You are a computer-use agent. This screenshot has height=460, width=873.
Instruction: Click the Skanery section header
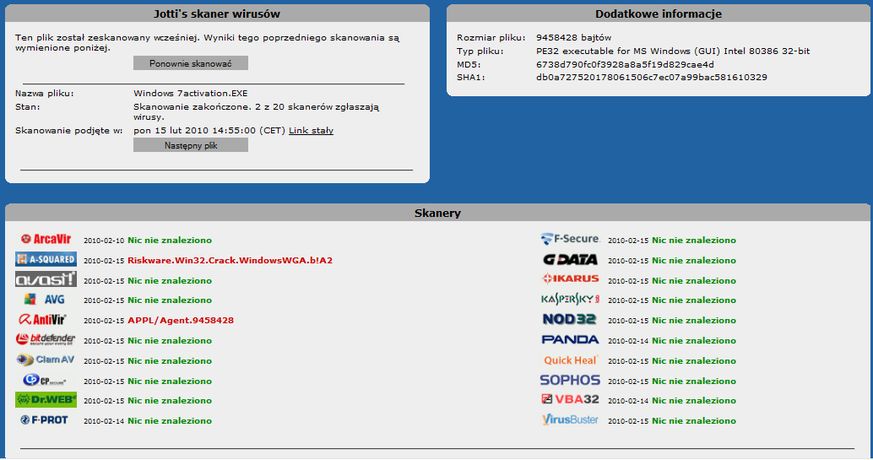coord(437,213)
